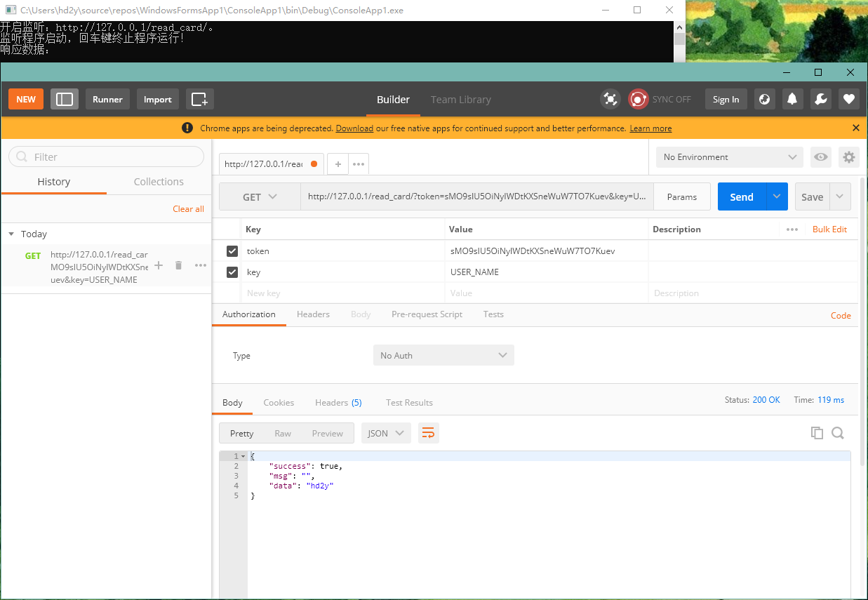Copy response body to clipboard icon
Screen dimensions: 868x600
tap(817, 433)
